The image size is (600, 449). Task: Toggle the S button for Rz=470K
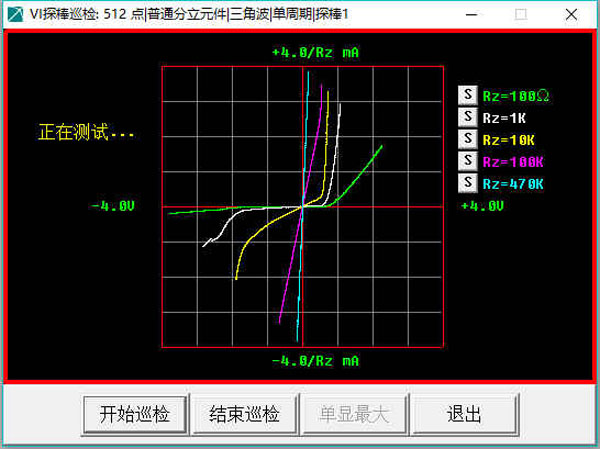click(x=468, y=183)
